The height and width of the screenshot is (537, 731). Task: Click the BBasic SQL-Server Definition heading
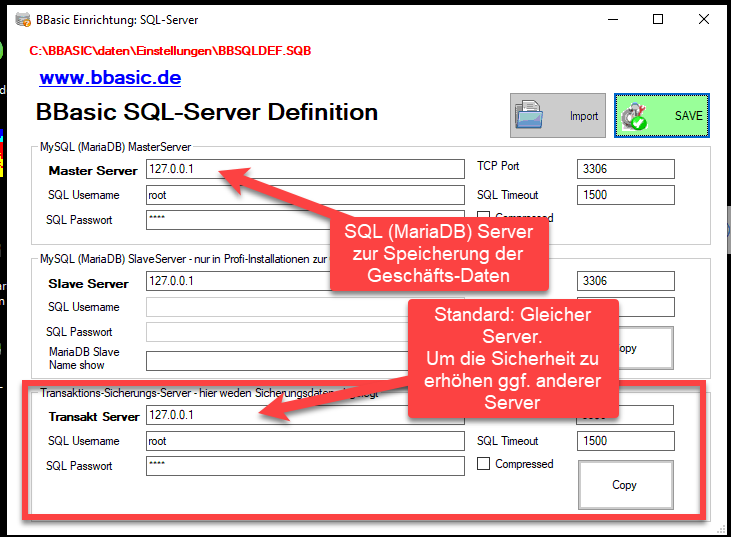click(207, 112)
